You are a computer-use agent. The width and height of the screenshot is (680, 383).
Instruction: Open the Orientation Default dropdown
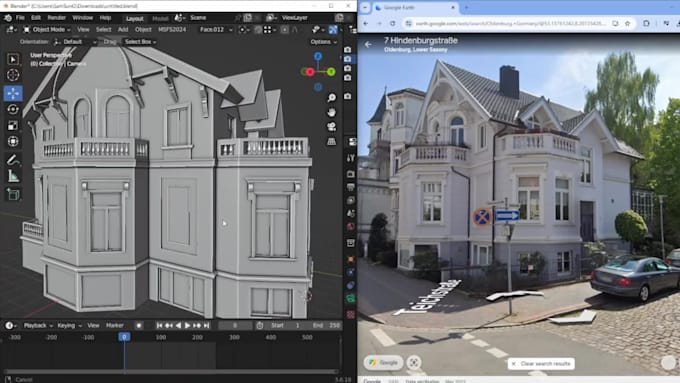pos(74,42)
